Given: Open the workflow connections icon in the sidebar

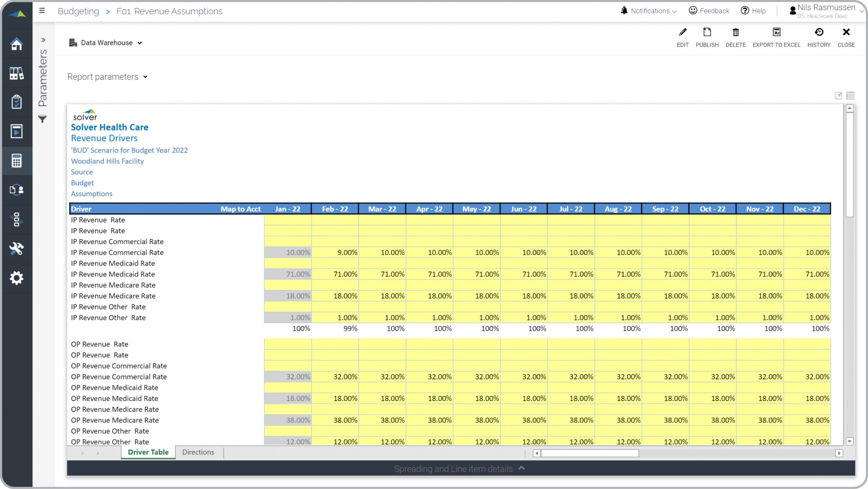Looking at the screenshot, I should (x=16, y=220).
